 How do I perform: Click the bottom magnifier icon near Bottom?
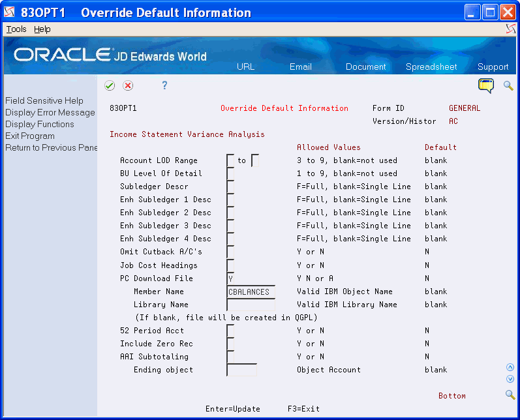point(510,395)
